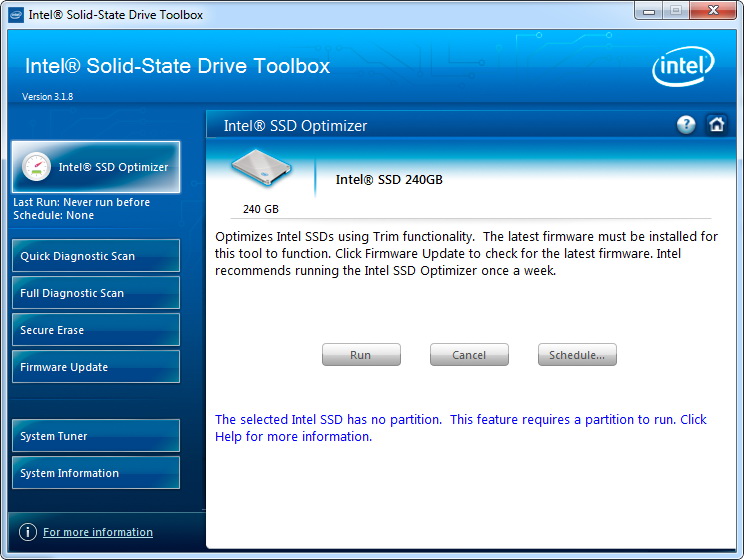This screenshot has height=560, width=744.
Task: Click the 240 GB capacity label
Action: [260, 209]
